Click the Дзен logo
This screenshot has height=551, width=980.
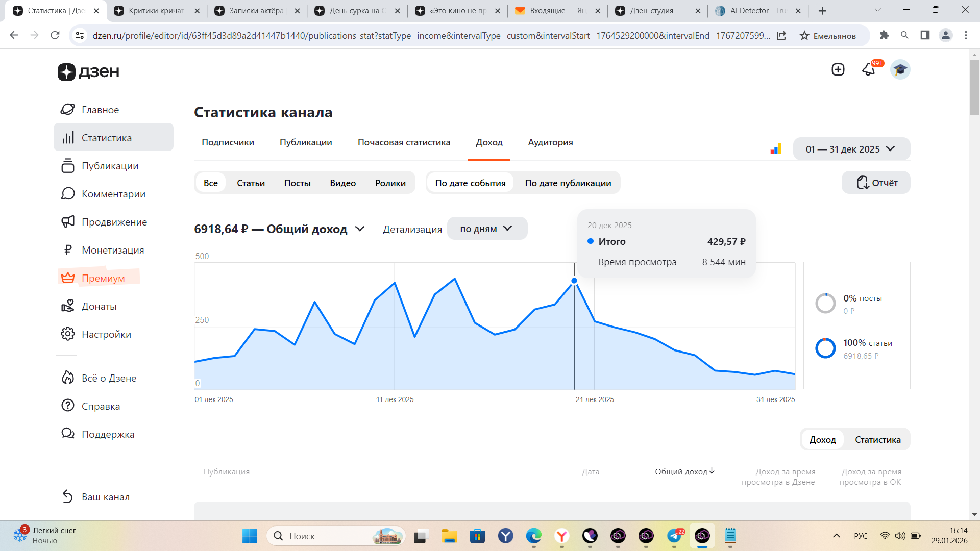tap(88, 72)
